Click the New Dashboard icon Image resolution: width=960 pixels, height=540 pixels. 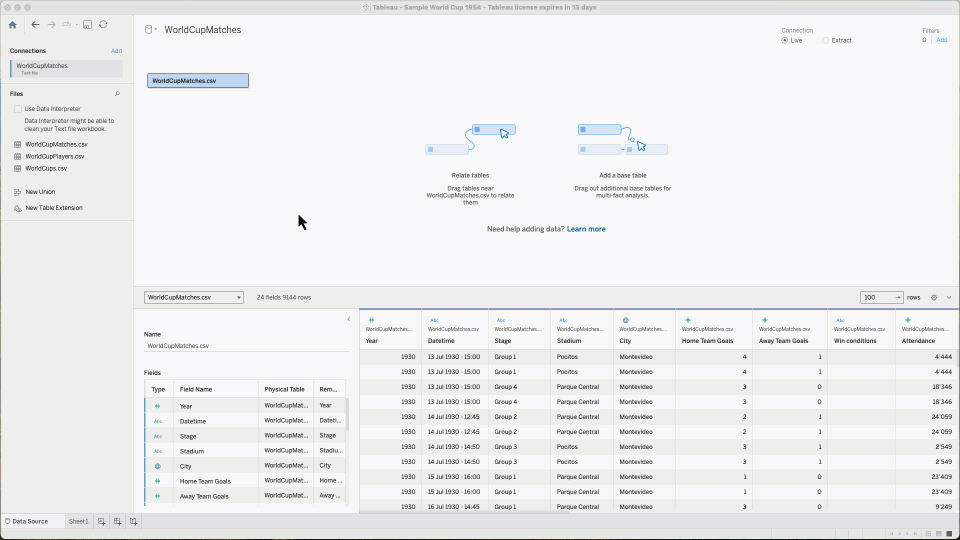(x=118, y=522)
